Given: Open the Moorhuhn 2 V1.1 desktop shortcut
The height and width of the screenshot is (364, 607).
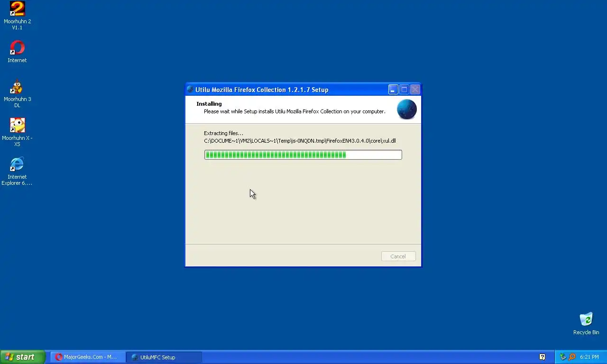Looking at the screenshot, I should pyautogui.click(x=17, y=15).
